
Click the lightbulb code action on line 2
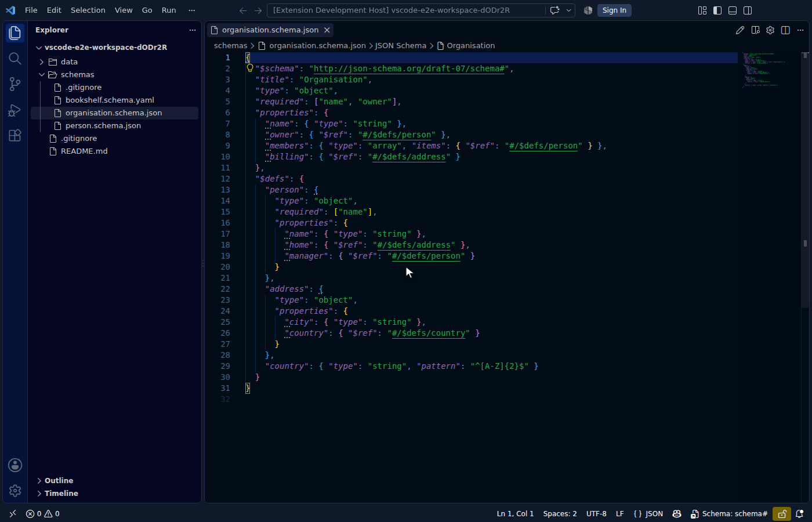pyautogui.click(x=250, y=68)
